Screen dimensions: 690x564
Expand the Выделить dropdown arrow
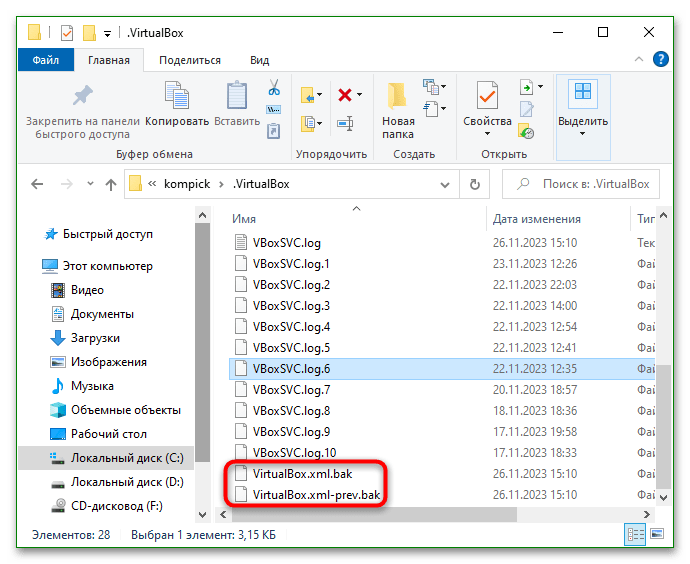tap(583, 133)
